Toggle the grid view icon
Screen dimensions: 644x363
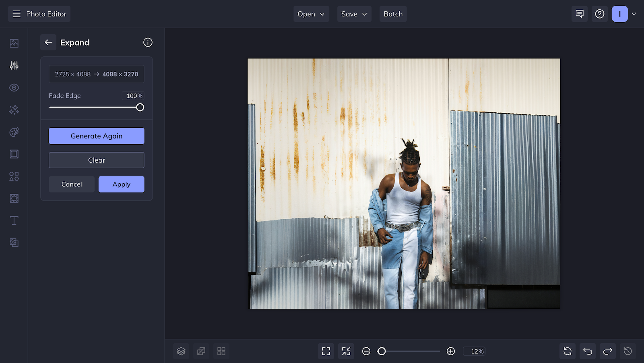(x=221, y=351)
